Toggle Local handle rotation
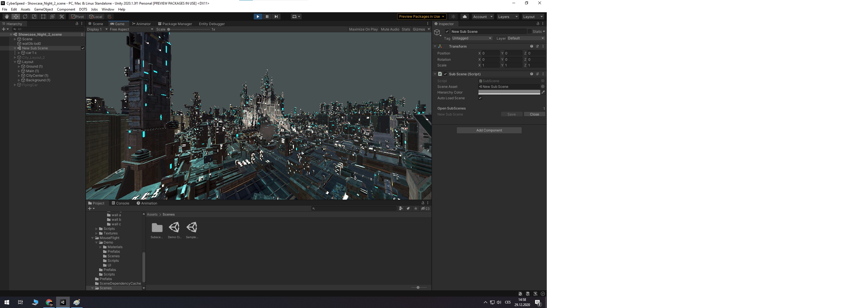This screenshot has height=308, width=868. point(96,17)
